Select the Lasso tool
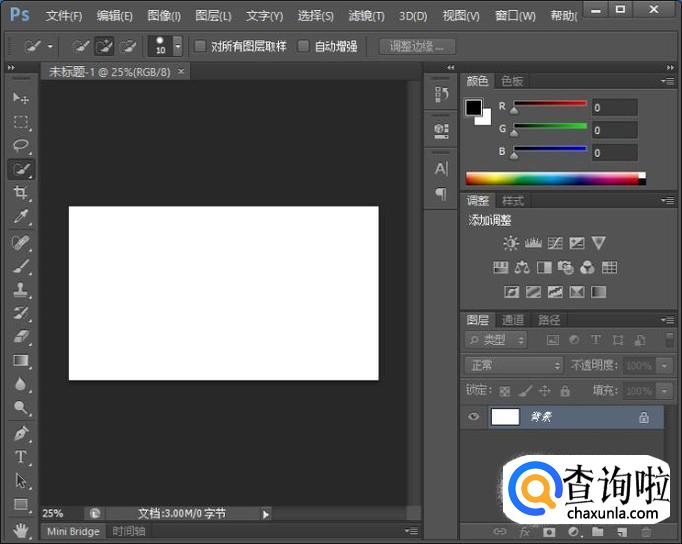This screenshot has height=544, width=682. [x=21, y=146]
